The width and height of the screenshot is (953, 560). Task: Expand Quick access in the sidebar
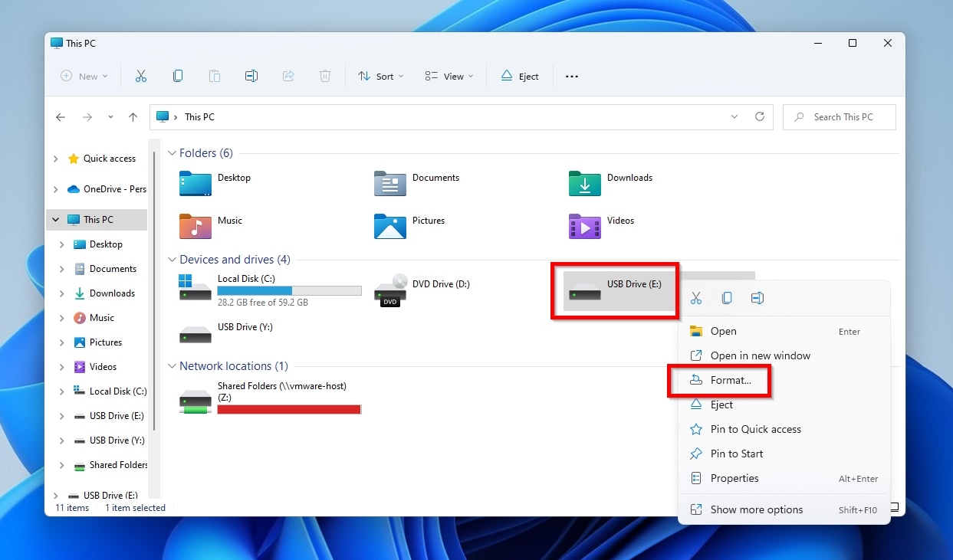coord(55,159)
